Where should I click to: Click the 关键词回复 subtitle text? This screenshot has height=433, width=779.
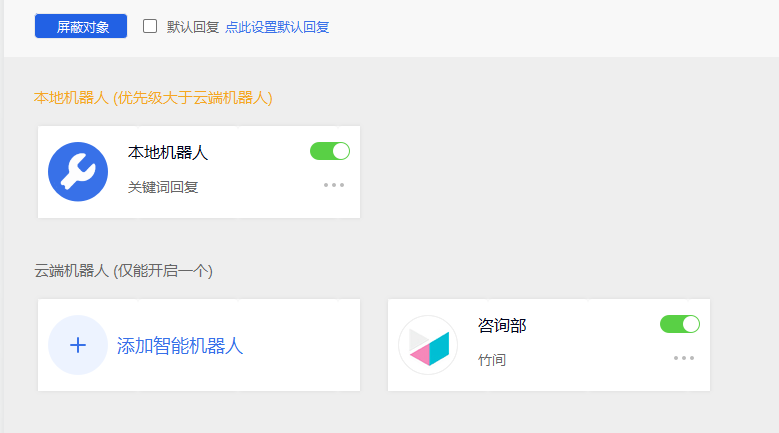pos(163,187)
